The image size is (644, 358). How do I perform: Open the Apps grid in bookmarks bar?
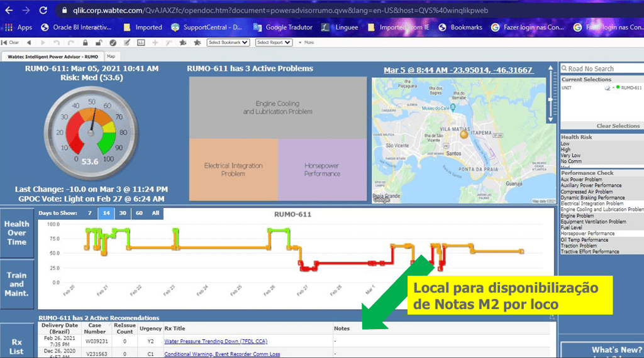pos(9,27)
